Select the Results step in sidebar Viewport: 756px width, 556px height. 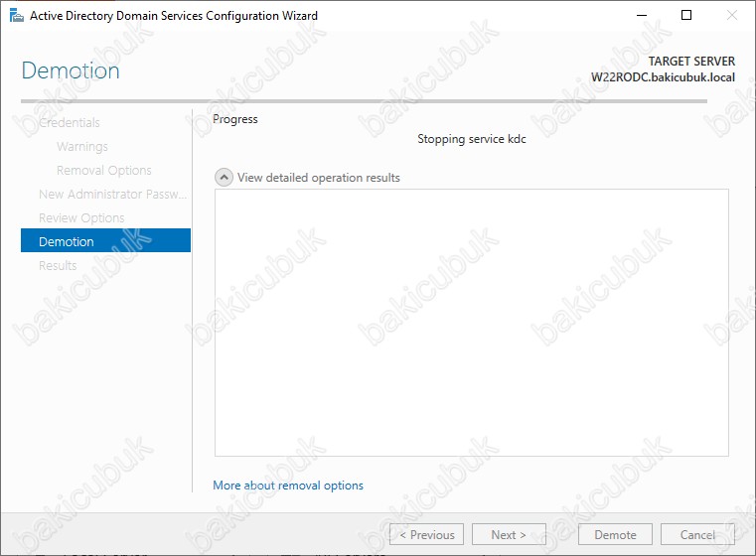click(58, 265)
